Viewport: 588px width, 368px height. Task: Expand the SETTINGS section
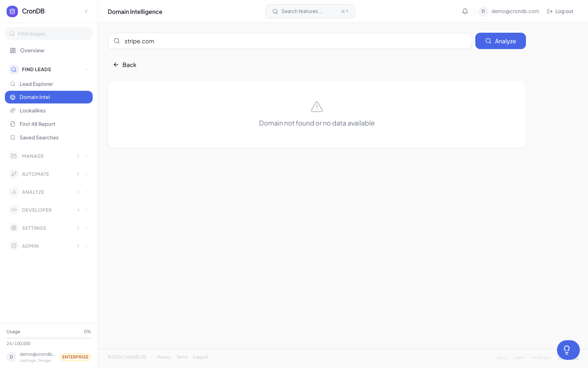(49, 228)
